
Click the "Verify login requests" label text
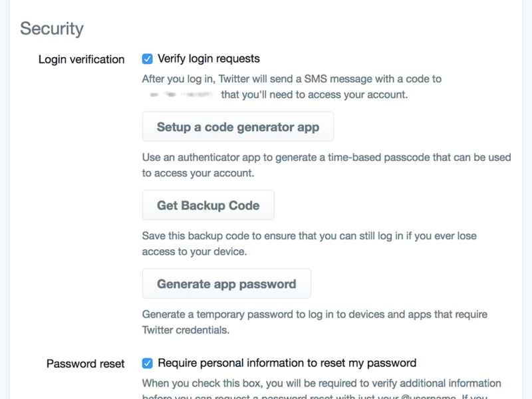pyautogui.click(x=208, y=59)
